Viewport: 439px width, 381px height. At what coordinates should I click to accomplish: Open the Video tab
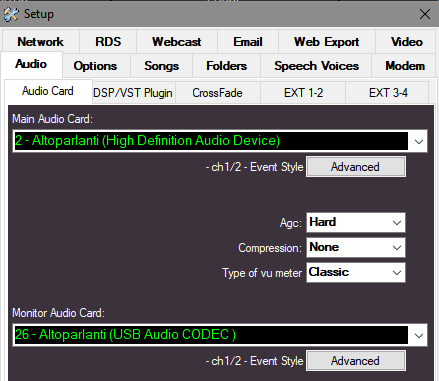click(406, 42)
